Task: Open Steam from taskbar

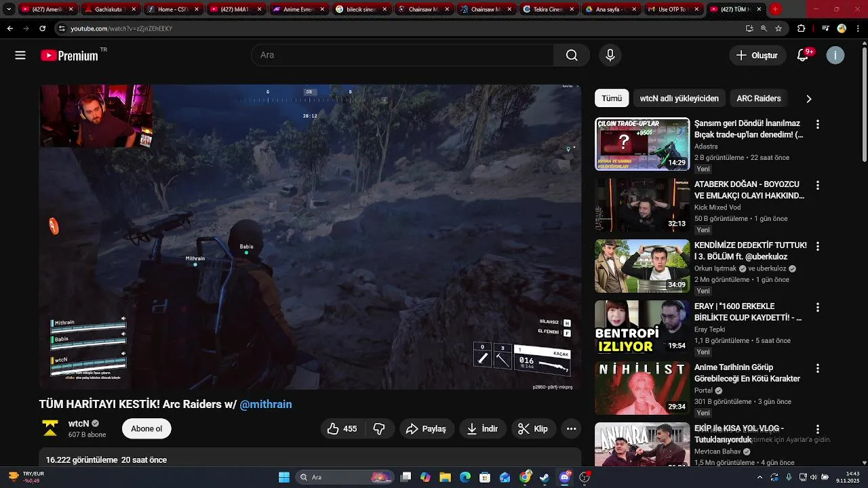Action: click(x=545, y=477)
